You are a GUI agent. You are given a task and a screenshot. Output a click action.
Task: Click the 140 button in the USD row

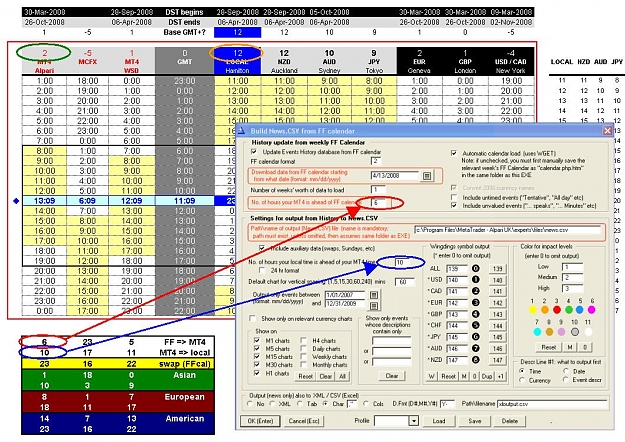[x=497, y=280]
